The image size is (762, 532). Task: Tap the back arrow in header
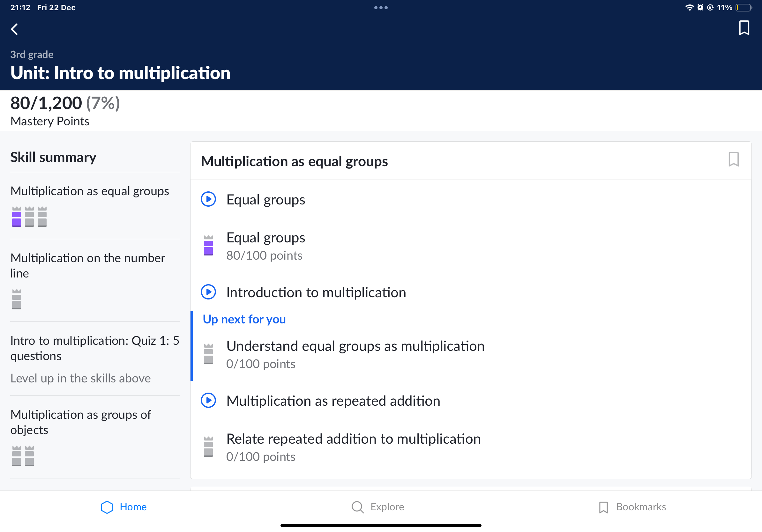click(x=14, y=29)
